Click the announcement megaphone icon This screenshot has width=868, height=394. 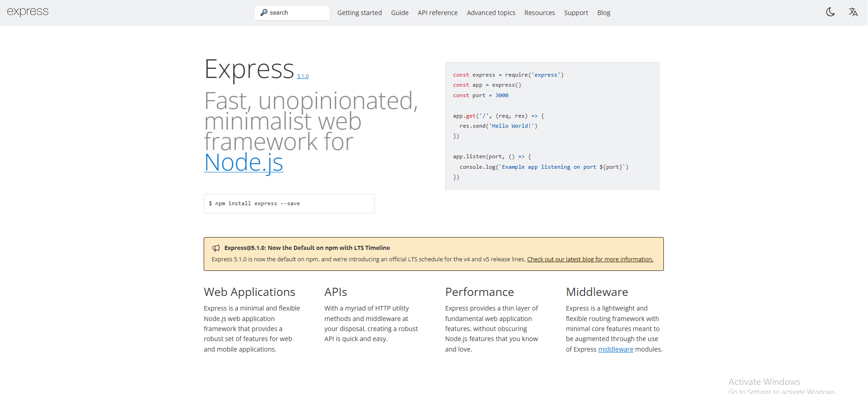[x=216, y=248]
